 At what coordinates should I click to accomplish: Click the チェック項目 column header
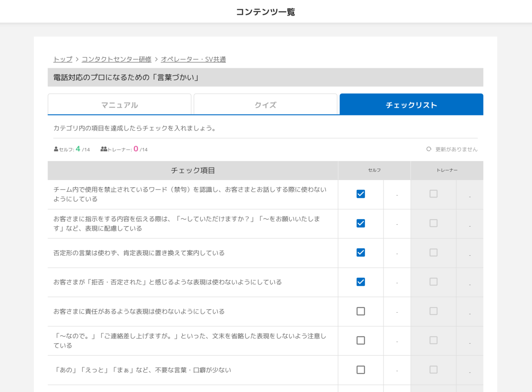(x=192, y=170)
